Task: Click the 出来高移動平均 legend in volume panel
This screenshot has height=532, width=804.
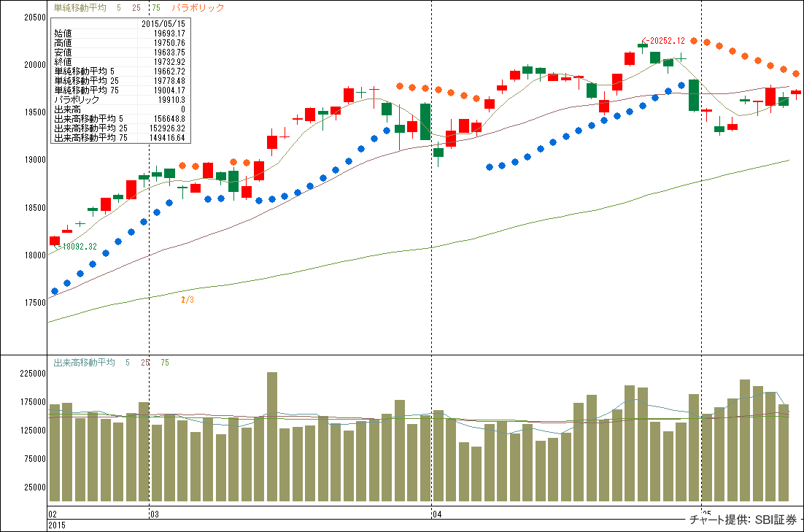Action: 84,363
